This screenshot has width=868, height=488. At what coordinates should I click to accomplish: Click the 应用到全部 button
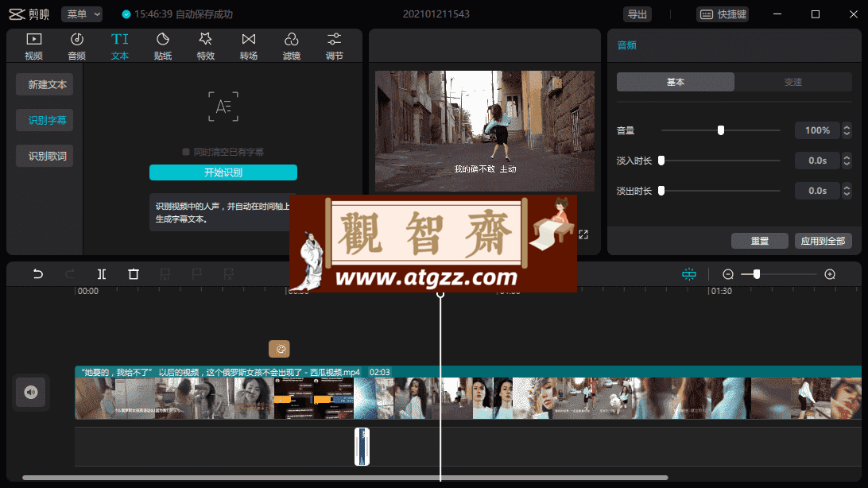[823, 241]
